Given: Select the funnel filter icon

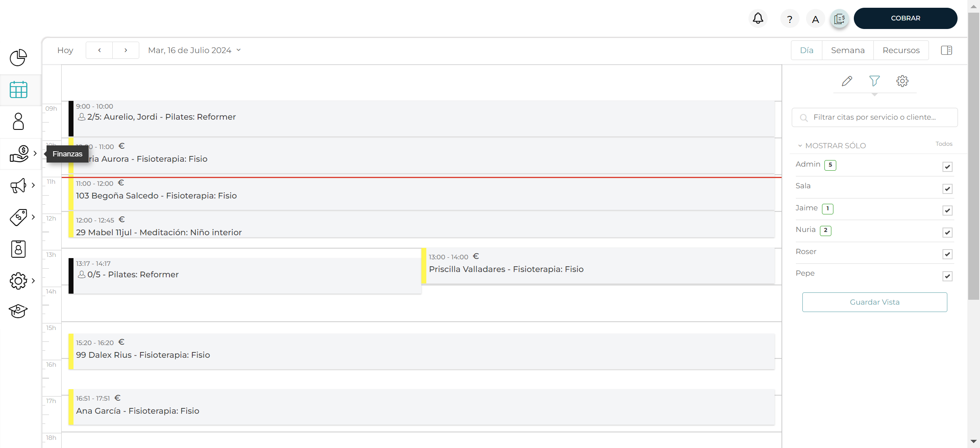Looking at the screenshot, I should pos(874,81).
